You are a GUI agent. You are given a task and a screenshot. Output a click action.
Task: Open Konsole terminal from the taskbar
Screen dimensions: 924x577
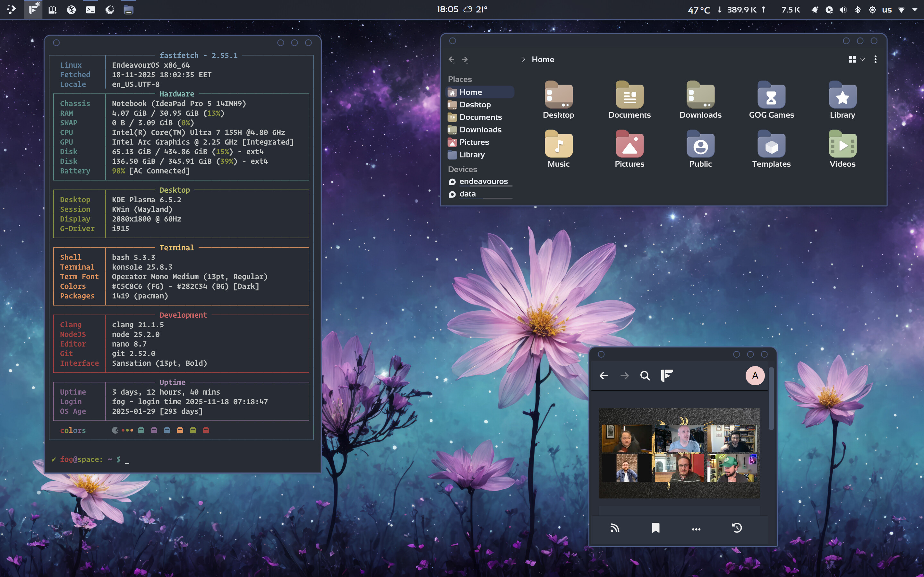coord(90,10)
